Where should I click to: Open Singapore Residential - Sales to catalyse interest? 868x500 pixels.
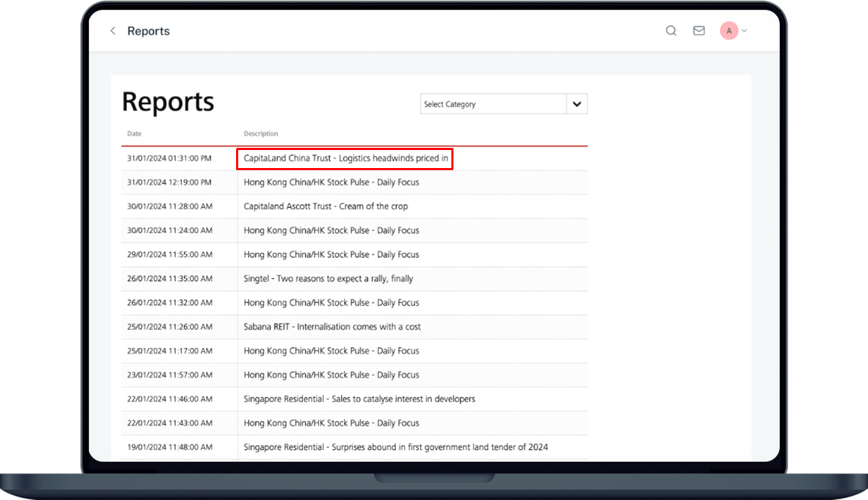pyautogui.click(x=360, y=399)
